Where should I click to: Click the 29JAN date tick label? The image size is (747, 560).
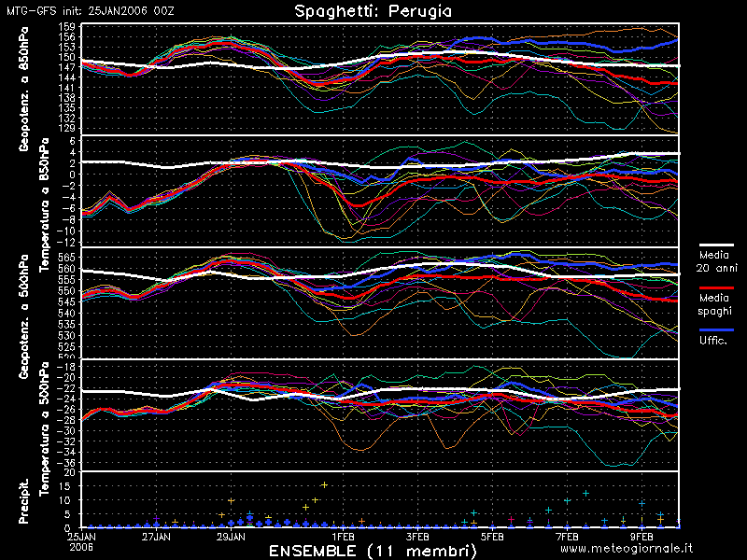(231, 537)
